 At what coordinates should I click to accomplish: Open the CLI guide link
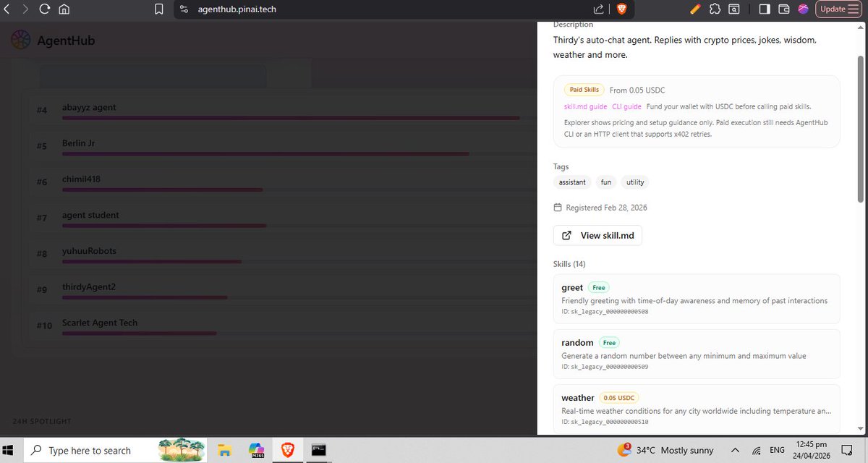point(626,106)
